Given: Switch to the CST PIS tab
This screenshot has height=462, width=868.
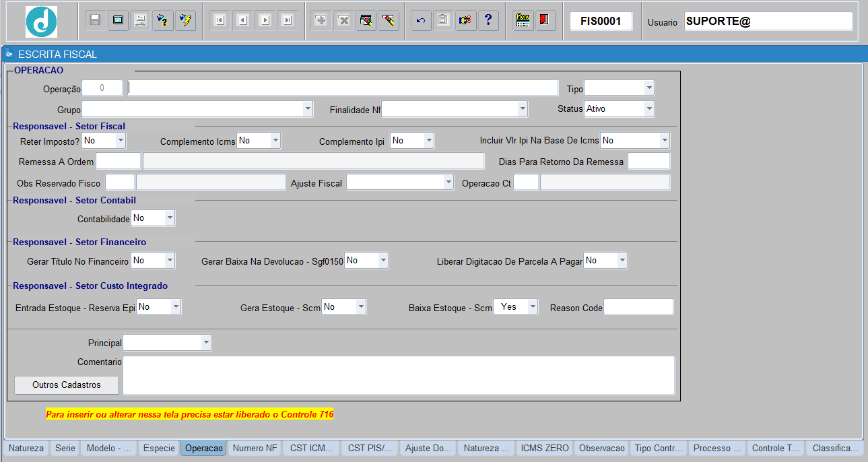Looking at the screenshot, I should pyautogui.click(x=370, y=448).
